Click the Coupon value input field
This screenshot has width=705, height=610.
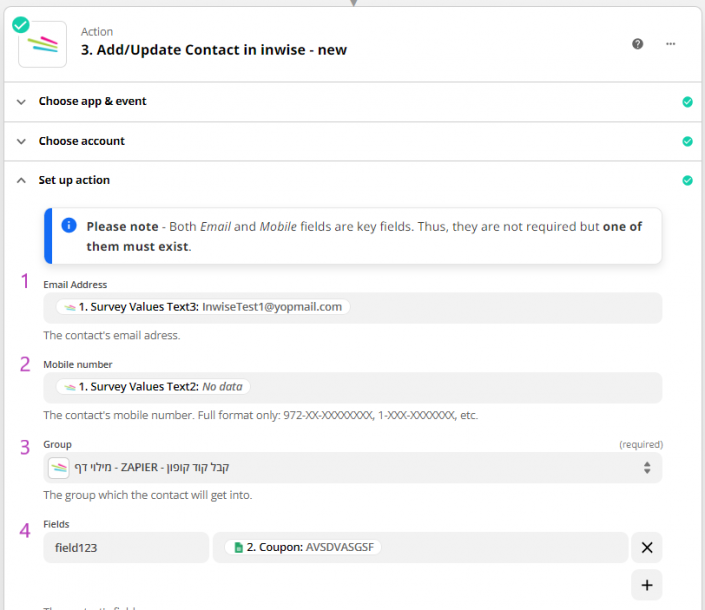tap(420, 548)
